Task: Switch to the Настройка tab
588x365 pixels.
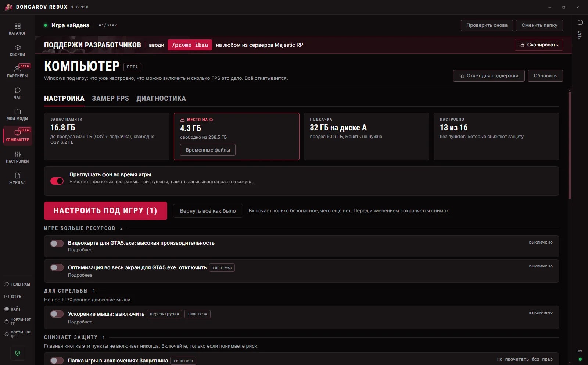Action: coord(64,99)
